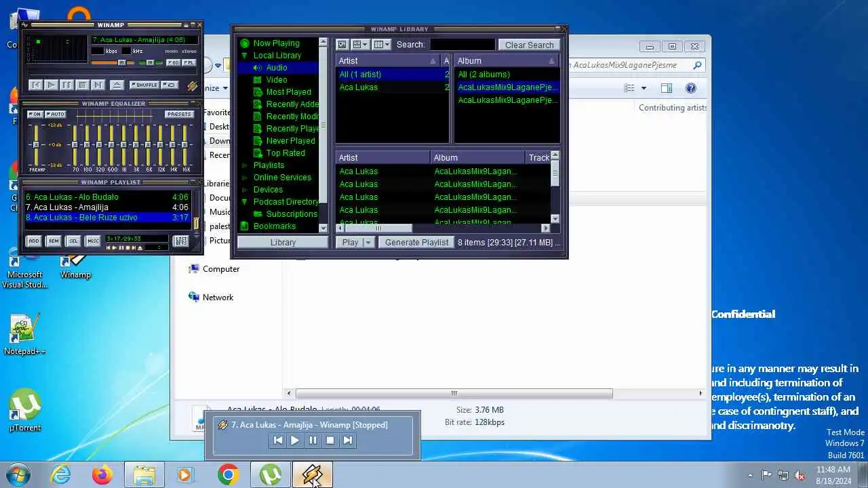Viewport: 868px width, 488px height.
Task: Select 'All (2 albums)' in Album list
Action: click(x=506, y=75)
